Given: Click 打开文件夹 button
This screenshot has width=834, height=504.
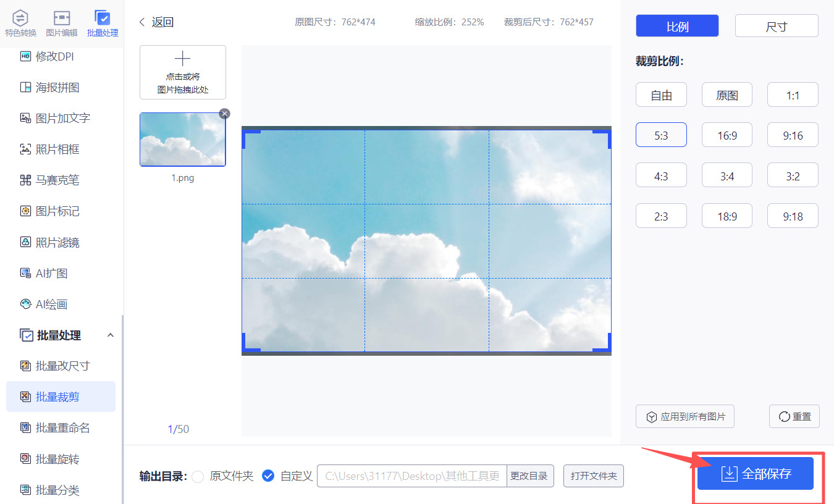Looking at the screenshot, I should click(x=594, y=476).
